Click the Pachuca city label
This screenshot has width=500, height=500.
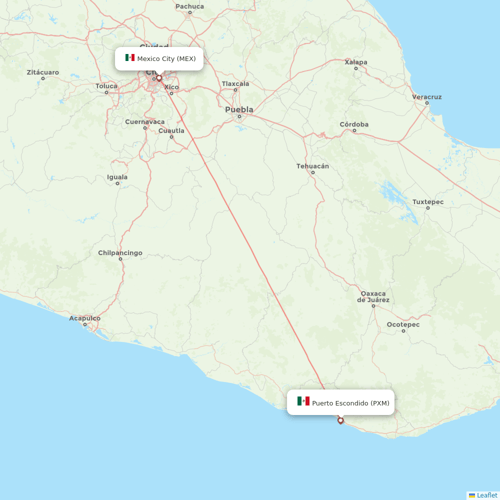pyautogui.click(x=190, y=6)
